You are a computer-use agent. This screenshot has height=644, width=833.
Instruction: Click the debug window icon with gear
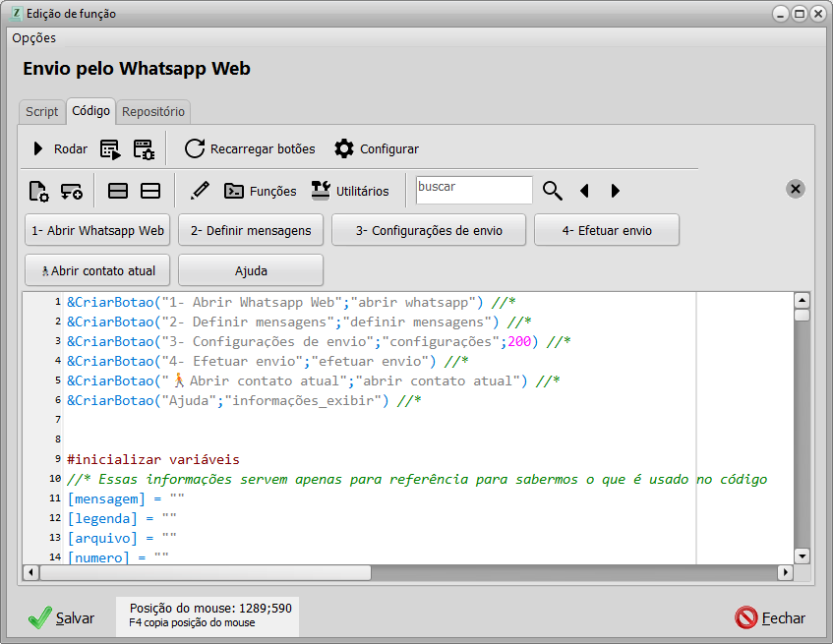(144, 149)
